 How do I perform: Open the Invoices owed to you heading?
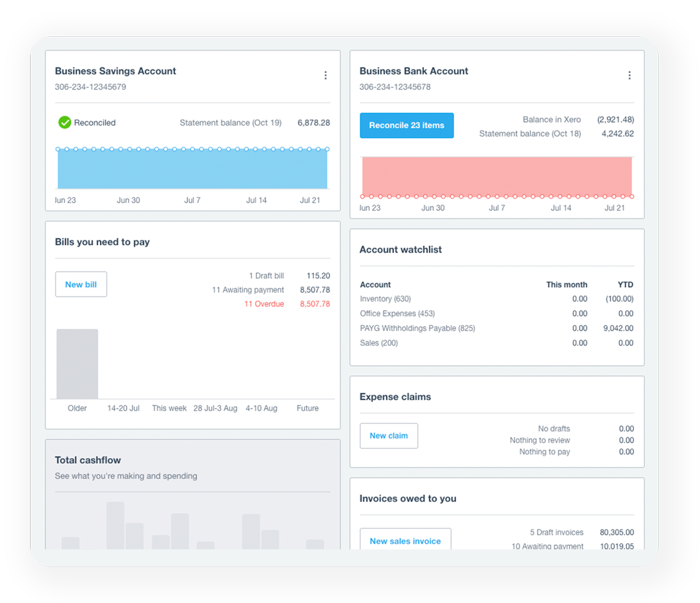pyautogui.click(x=408, y=499)
